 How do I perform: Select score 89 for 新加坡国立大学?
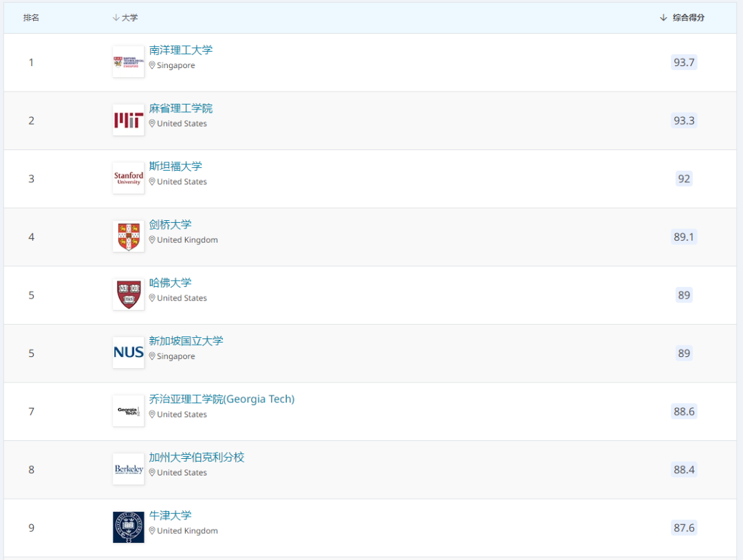pyautogui.click(x=684, y=353)
